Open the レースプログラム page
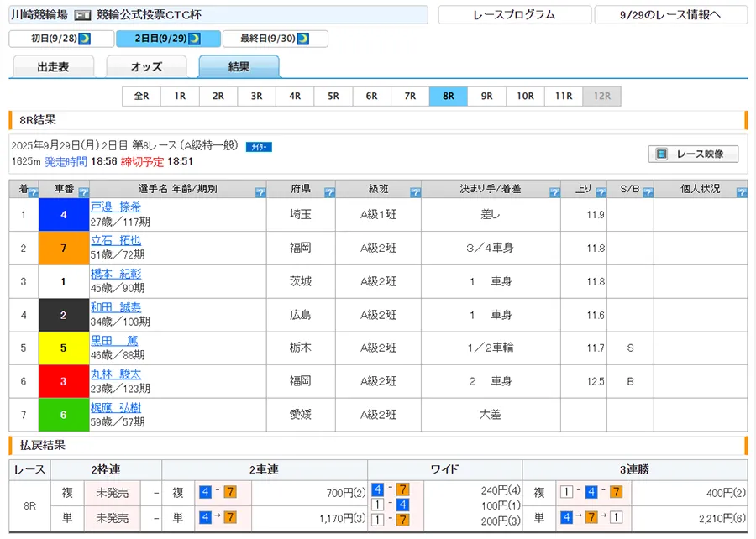756x539 pixels. coord(513,15)
